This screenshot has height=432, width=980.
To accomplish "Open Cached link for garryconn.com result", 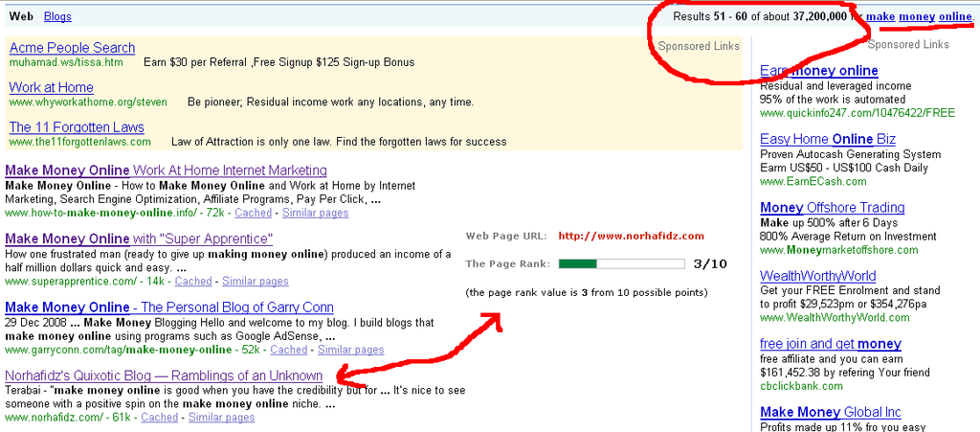I will pyautogui.click(x=289, y=350).
